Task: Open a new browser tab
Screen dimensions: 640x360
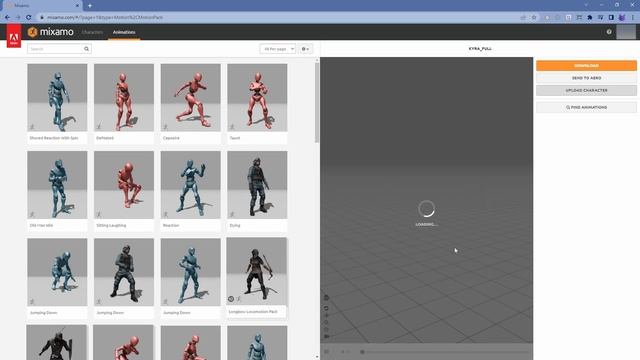Action: [x=90, y=6]
